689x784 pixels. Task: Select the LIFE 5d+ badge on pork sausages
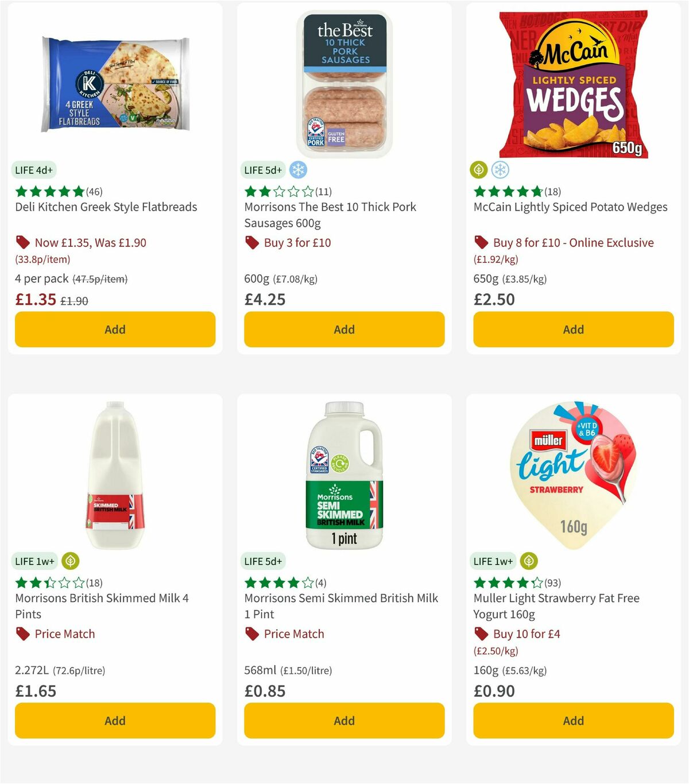pyautogui.click(x=263, y=170)
